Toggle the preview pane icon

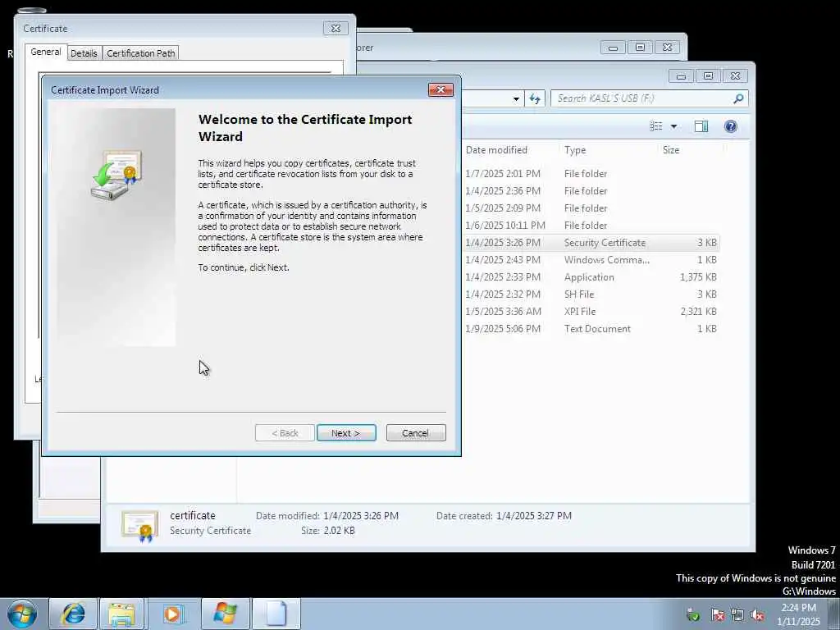click(701, 126)
